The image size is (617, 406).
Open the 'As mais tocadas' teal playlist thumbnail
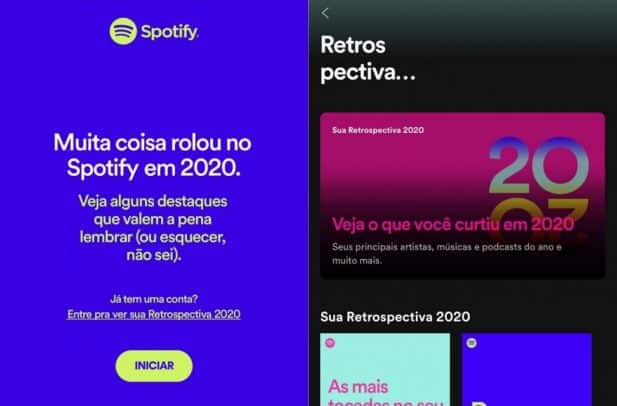(385, 369)
